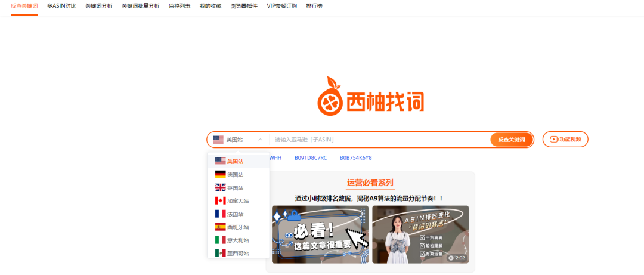The height and width of the screenshot is (275, 644).
Task: Click the Mexican flag icon
Action: pos(221,253)
